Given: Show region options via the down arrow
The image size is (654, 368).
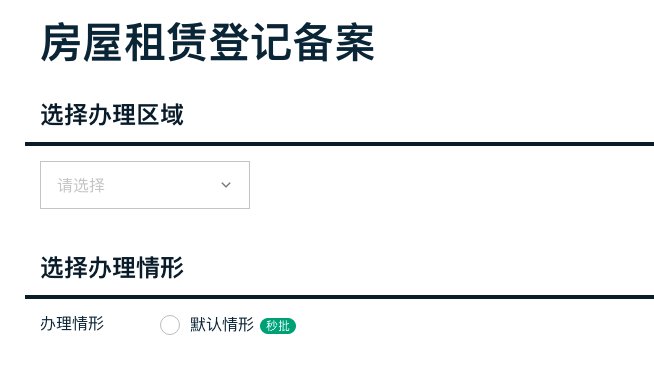Looking at the screenshot, I should (226, 185).
